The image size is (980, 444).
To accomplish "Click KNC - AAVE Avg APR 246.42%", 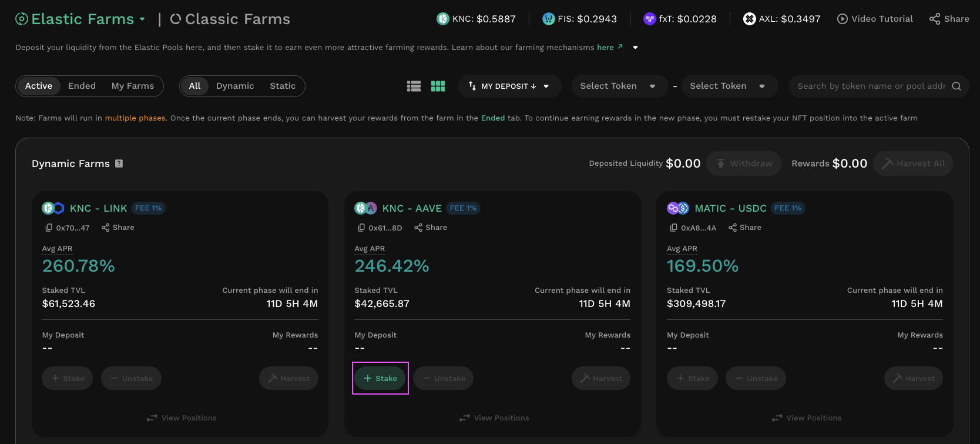I will click(392, 266).
